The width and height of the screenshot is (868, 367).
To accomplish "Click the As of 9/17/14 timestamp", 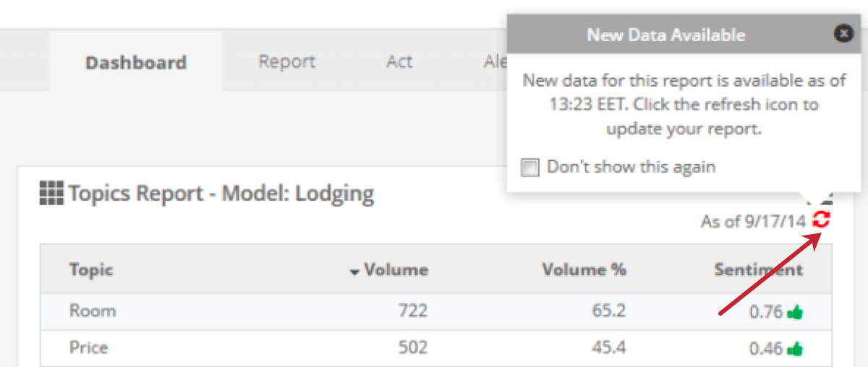I will coord(752,221).
